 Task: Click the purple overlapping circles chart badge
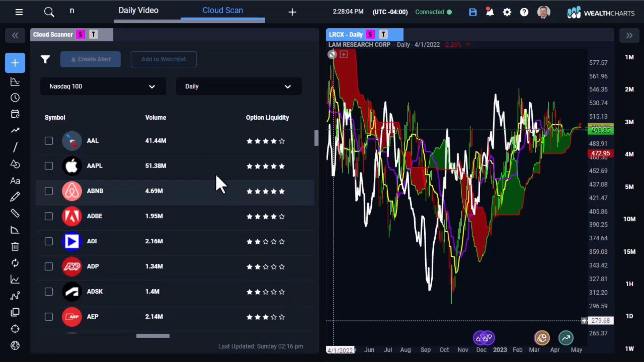pos(484,338)
